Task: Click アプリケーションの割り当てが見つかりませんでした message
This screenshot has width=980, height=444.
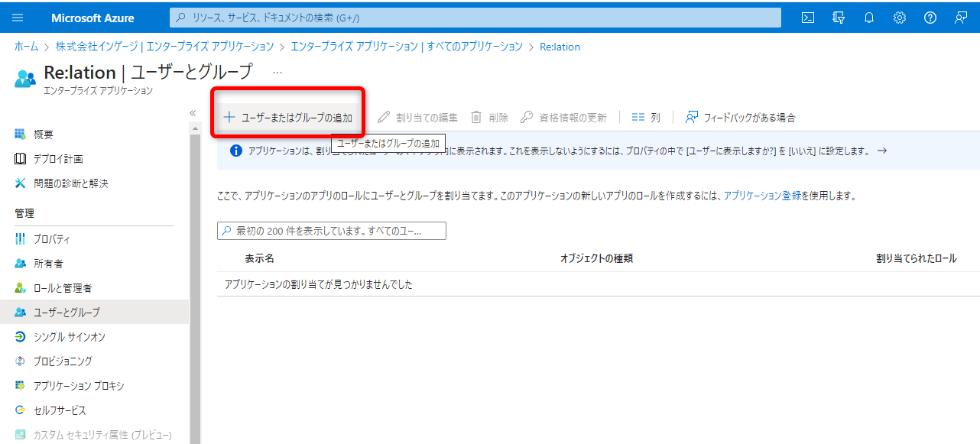Action: [x=318, y=284]
